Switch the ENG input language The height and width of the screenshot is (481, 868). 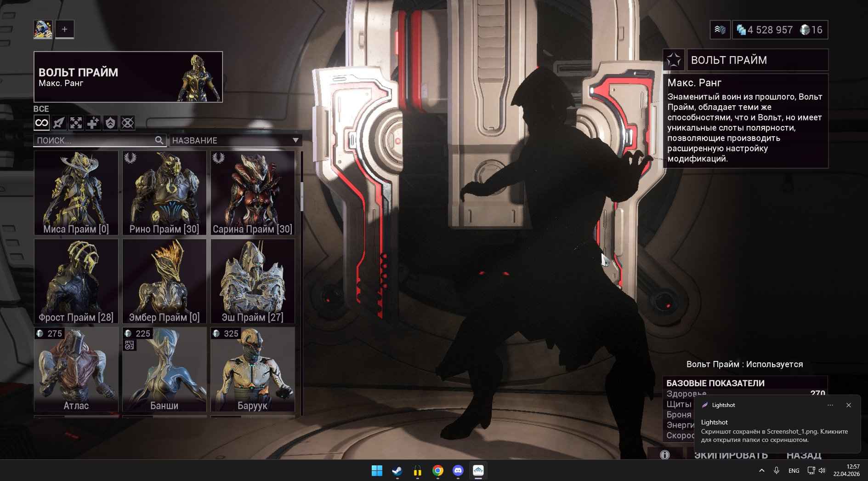pyautogui.click(x=794, y=470)
